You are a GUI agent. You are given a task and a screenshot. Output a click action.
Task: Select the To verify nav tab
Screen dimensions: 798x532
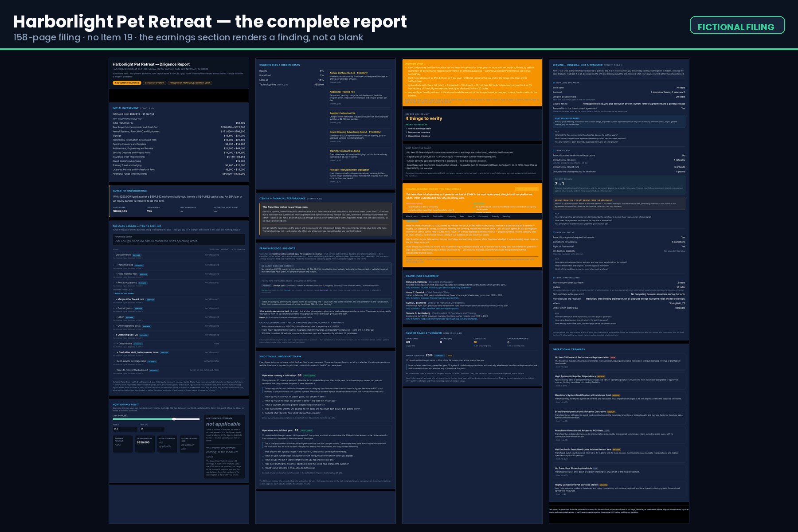tap(495, 216)
